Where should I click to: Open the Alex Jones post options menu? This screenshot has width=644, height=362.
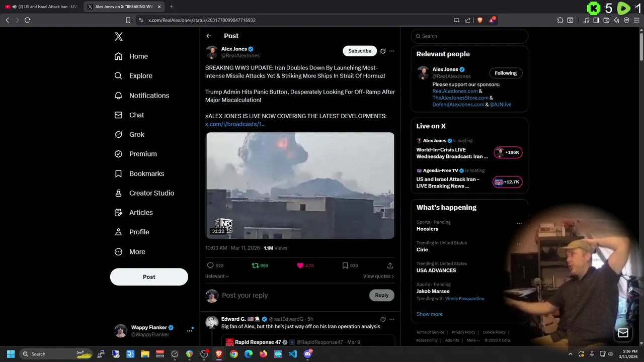(392, 51)
